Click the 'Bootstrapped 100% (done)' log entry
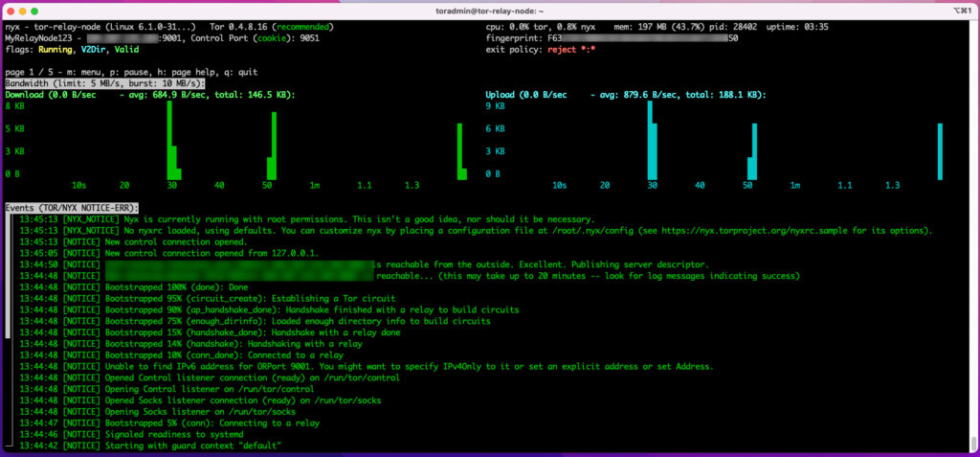This screenshot has height=457, width=980. pyautogui.click(x=171, y=286)
